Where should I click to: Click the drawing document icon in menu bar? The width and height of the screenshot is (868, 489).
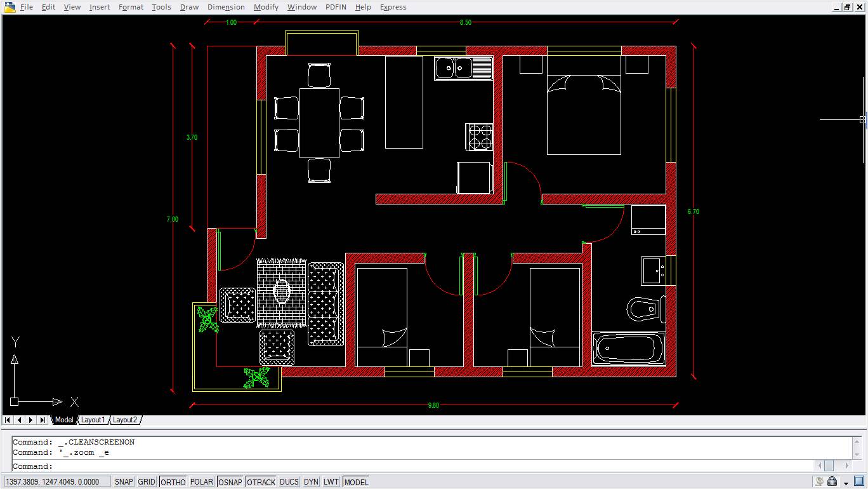(10, 7)
